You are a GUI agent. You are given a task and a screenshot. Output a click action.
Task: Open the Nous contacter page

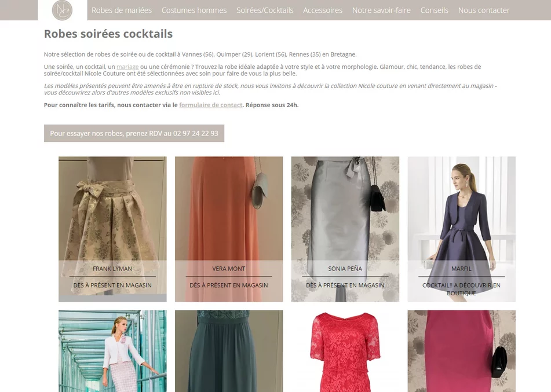484,10
